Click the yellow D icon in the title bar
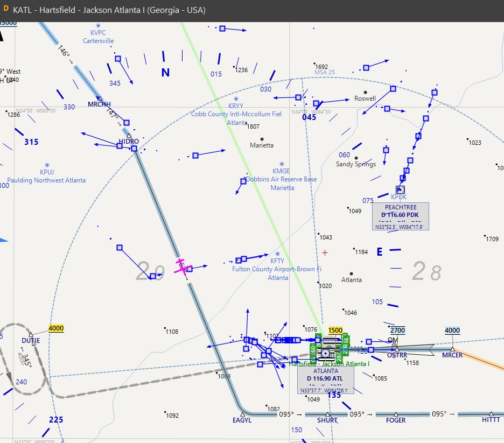The image size is (504, 443). (x=6, y=9)
